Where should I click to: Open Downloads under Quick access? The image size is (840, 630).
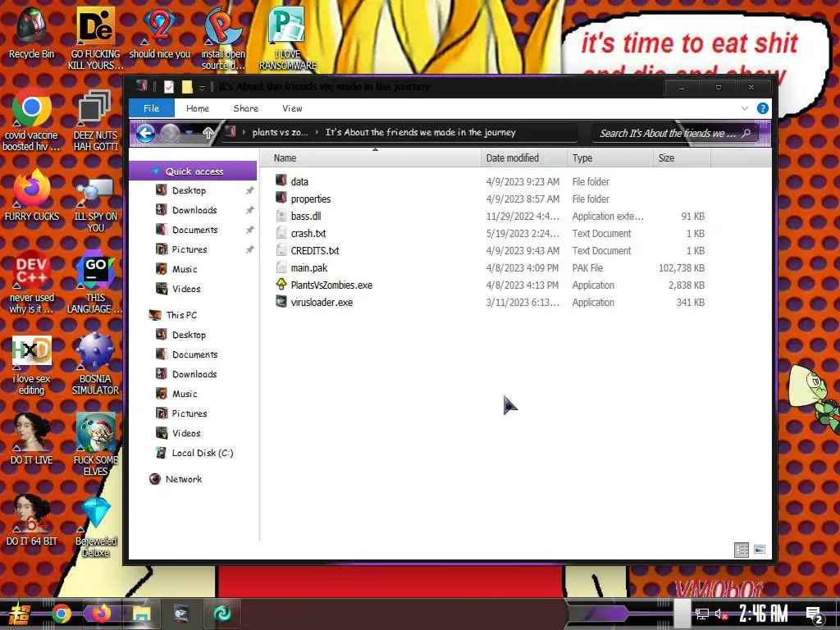pos(194,210)
